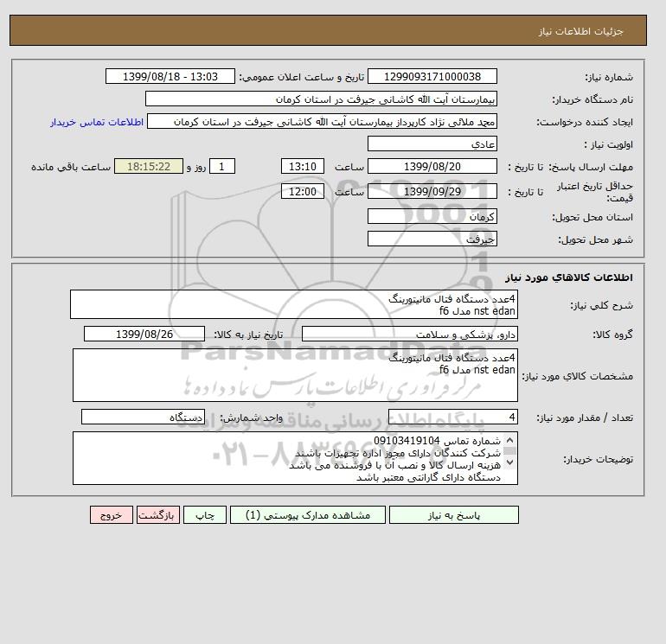
Task: Click the پاسخ به نیاز button
Action: tap(453, 515)
